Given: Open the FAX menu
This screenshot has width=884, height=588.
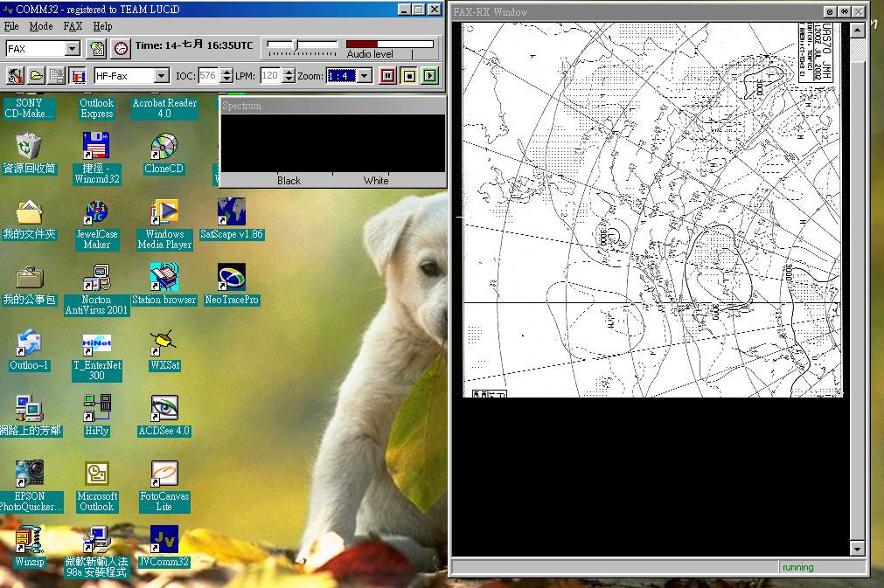Looking at the screenshot, I should [x=73, y=26].
